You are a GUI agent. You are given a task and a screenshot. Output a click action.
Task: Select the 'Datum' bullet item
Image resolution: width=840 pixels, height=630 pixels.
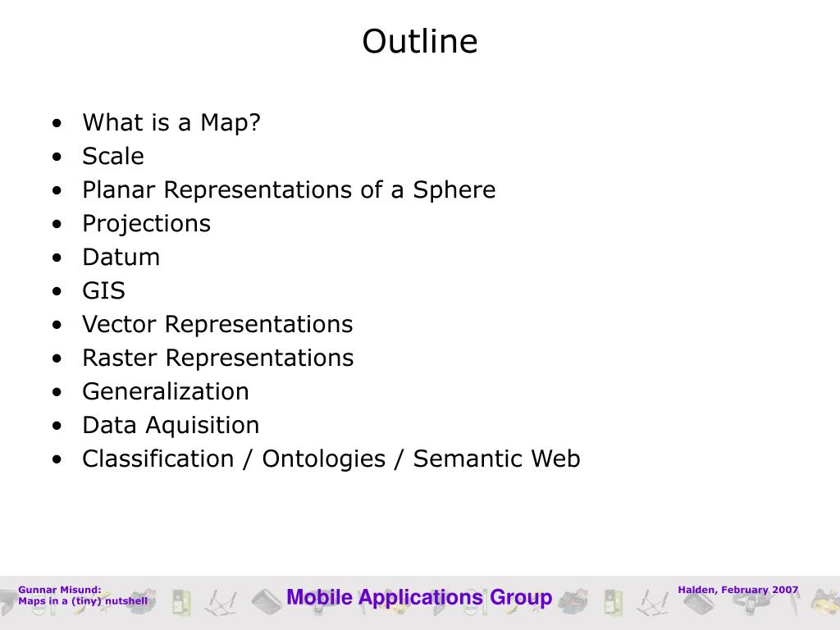[121, 257]
